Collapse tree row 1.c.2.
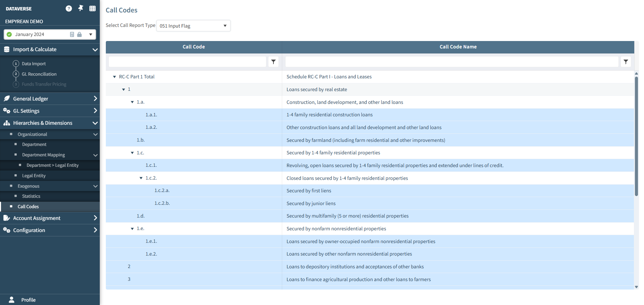Viewport: 644px width, 305px height. pos(141,178)
